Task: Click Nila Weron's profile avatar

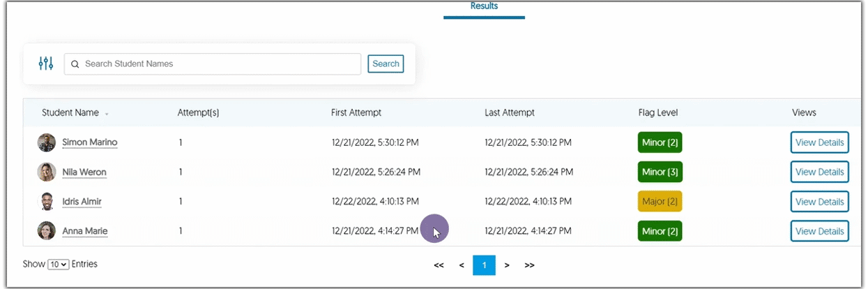Action: pyautogui.click(x=47, y=172)
